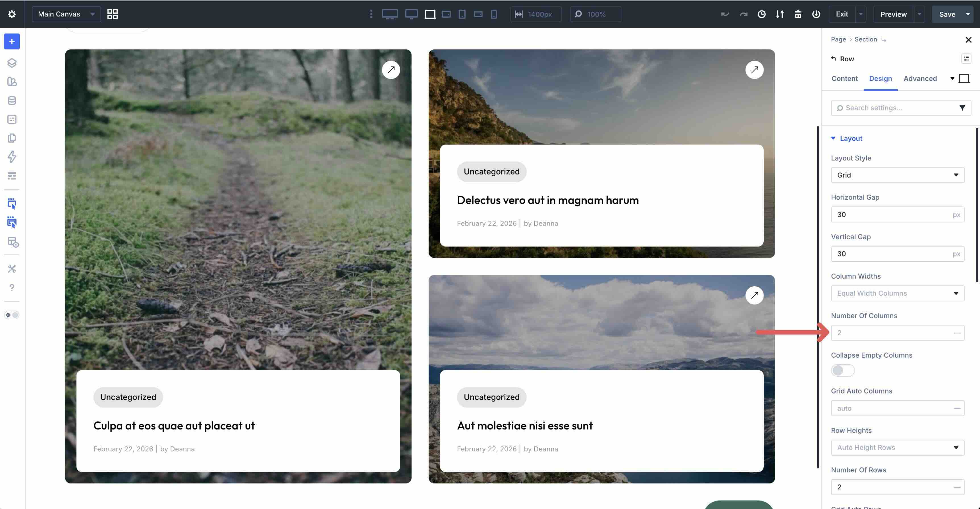Open the Design Library icon
Screen dimensions: 980x509
pos(12,82)
